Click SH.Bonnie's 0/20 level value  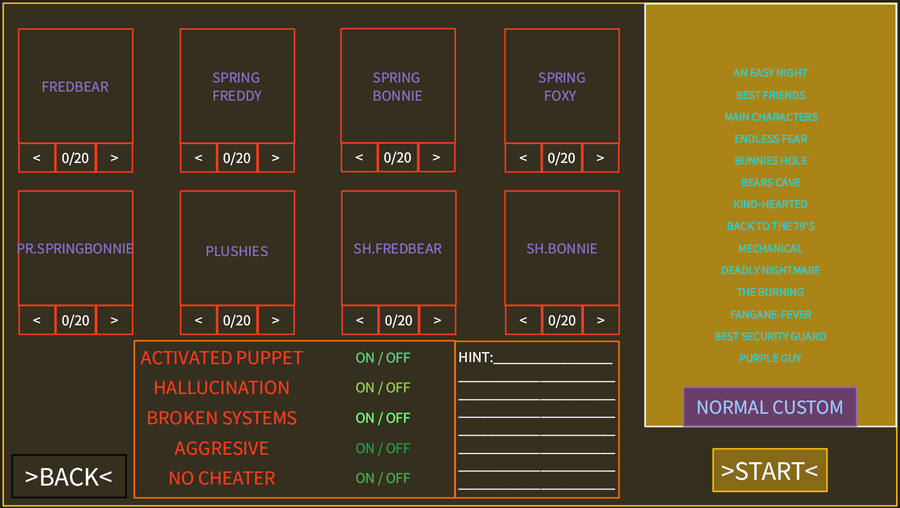click(562, 320)
